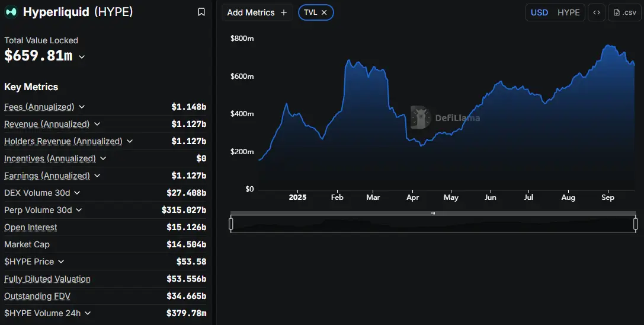This screenshot has width=644, height=325.
Task: Toggle the TVL metric chip
Action: click(x=310, y=12)
